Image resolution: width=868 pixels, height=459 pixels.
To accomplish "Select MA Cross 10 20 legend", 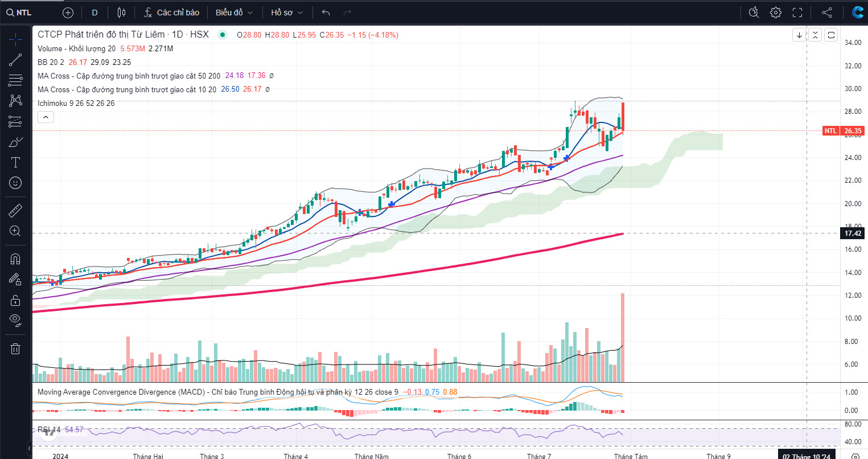I will tap(127, 89).
